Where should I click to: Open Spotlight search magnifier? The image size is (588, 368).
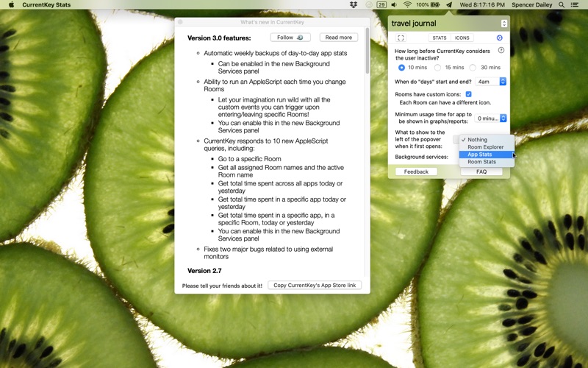click(x=562, y=5)
